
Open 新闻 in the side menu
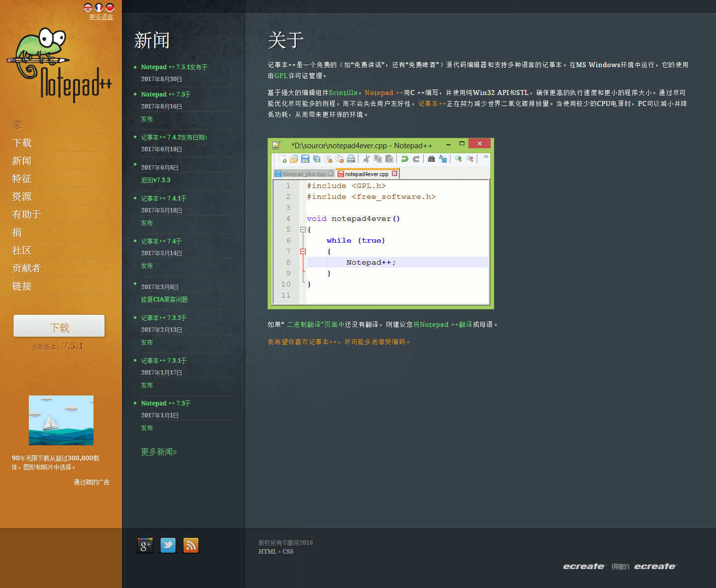pos(22,161)
